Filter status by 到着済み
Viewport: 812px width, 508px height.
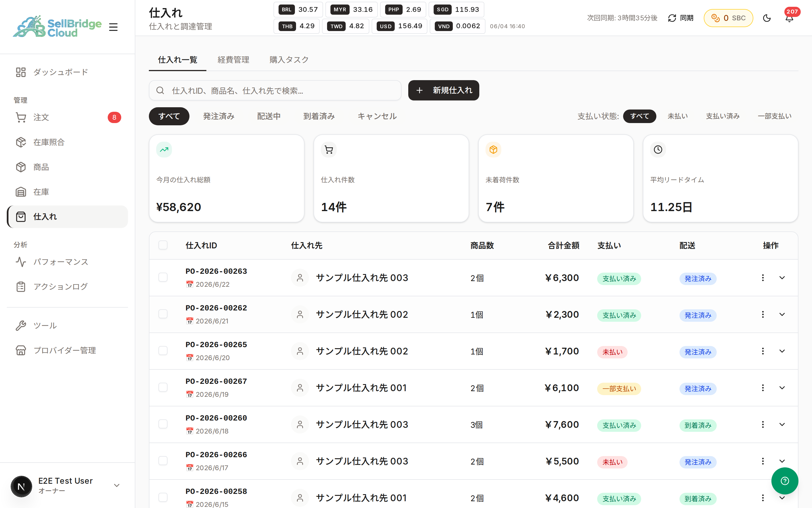click(319, 116)
